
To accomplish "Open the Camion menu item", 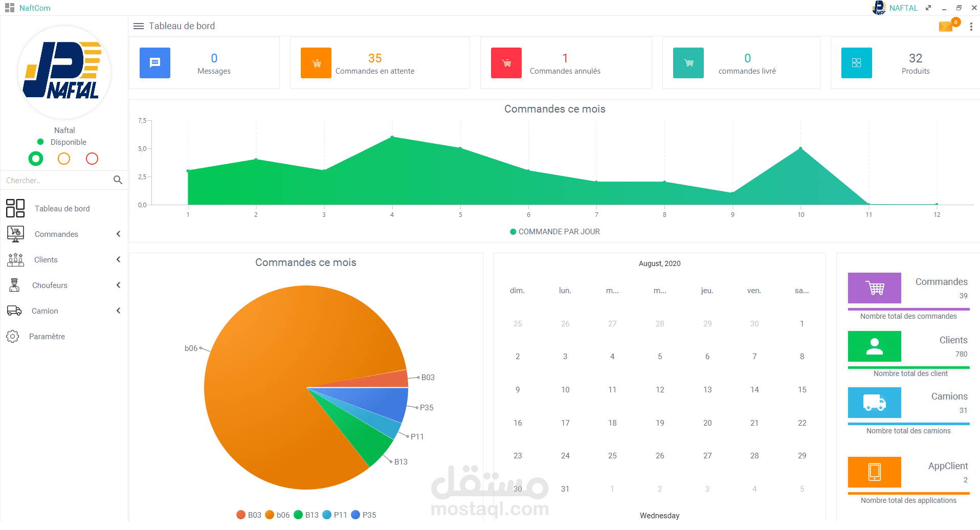I will (64, 311).
